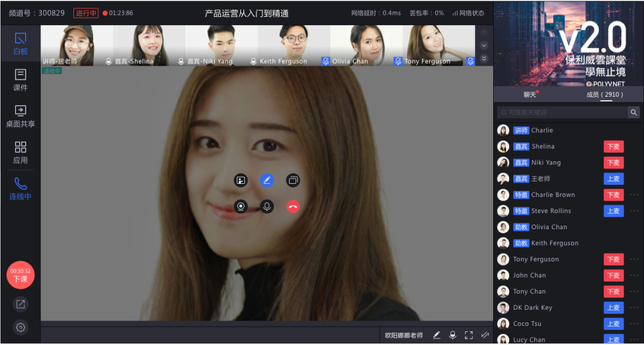Toggle the bottom bar microphone for 欧阳娜娜老师
Image resolution: width=644 pixels, height=345 pixels.
[x=453, y=335]
